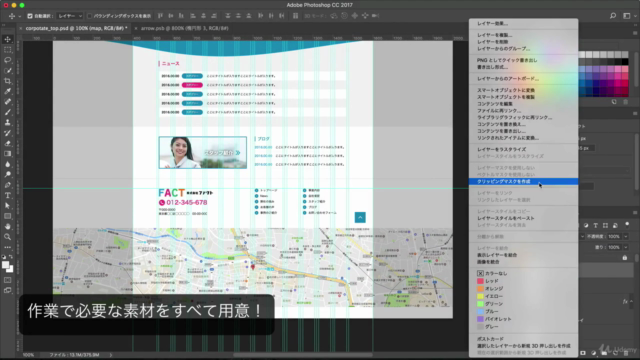The width and height of the screenshot is (640, 360).
Task: Click the teal scroll-to-top arrow on canvas
Action: click(360, 218)
